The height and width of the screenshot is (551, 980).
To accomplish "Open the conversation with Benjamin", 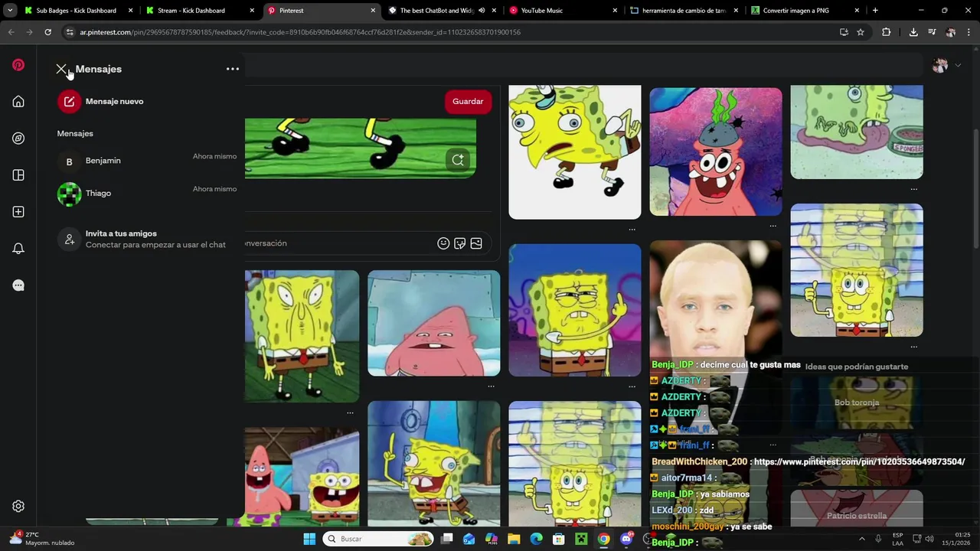I will click(x=147, y=161).
